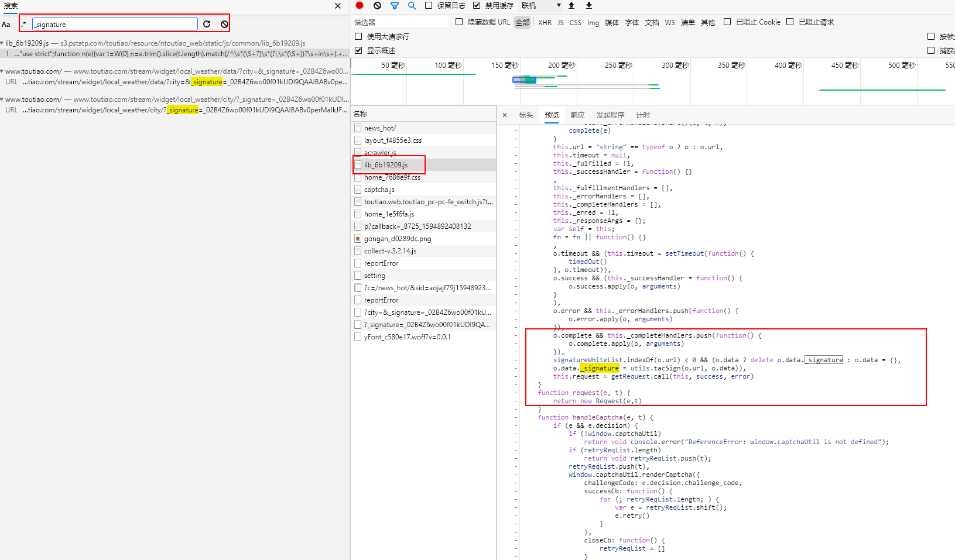Collapse the first www.toutiao.com result group
This screenshot has width=955, height=560.
click(2, 71)
